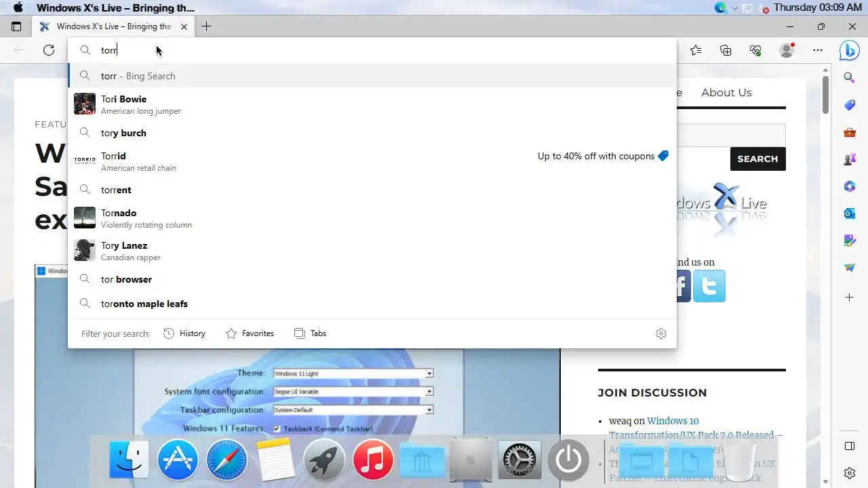Filter search by Favorites
868x488 pixels.
[250, 333]
